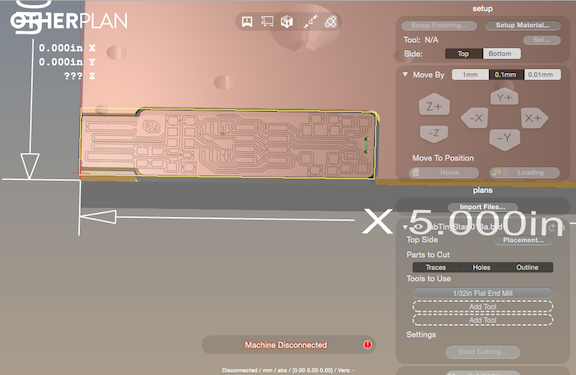Viewport: 576px width, 375px height.
Task: Click the Top Side label in the plan panel
Action: coord(422,239)
